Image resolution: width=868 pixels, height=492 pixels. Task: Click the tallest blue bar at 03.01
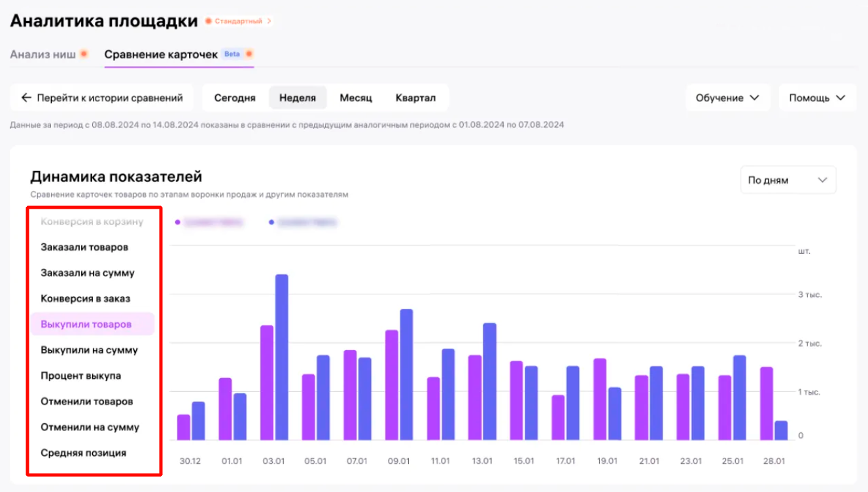coord(281,357)
